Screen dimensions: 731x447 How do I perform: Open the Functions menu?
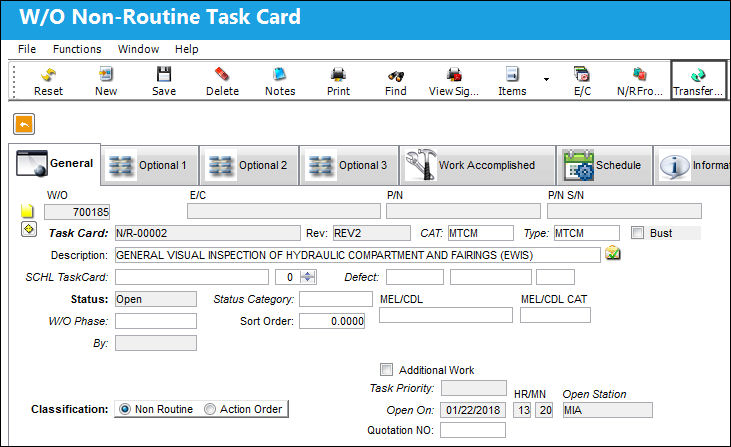tap(77, 49)
